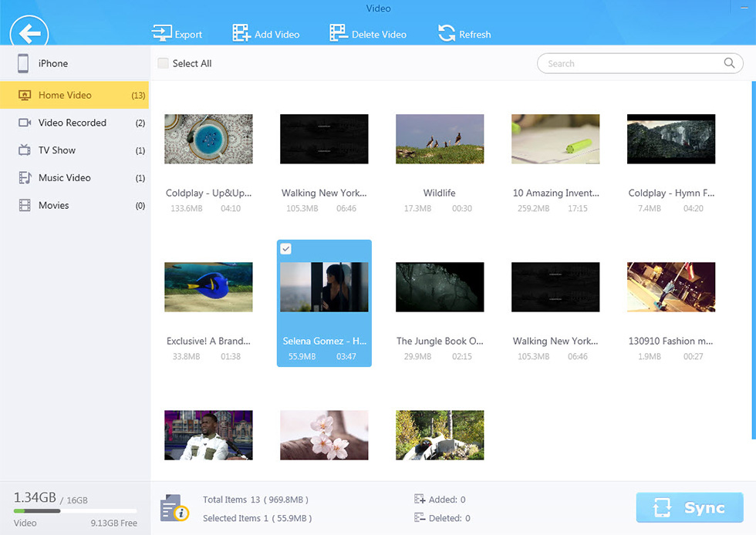756x535 pixels.
Task: Open the Movies category
Action: pos(74,205)
